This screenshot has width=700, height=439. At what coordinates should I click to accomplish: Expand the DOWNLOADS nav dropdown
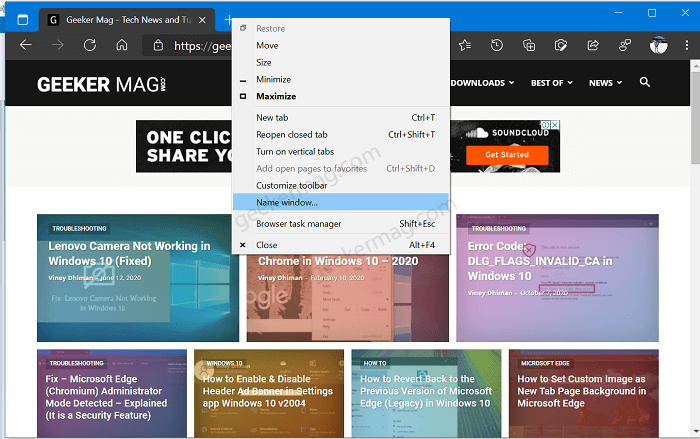[483, 83]
